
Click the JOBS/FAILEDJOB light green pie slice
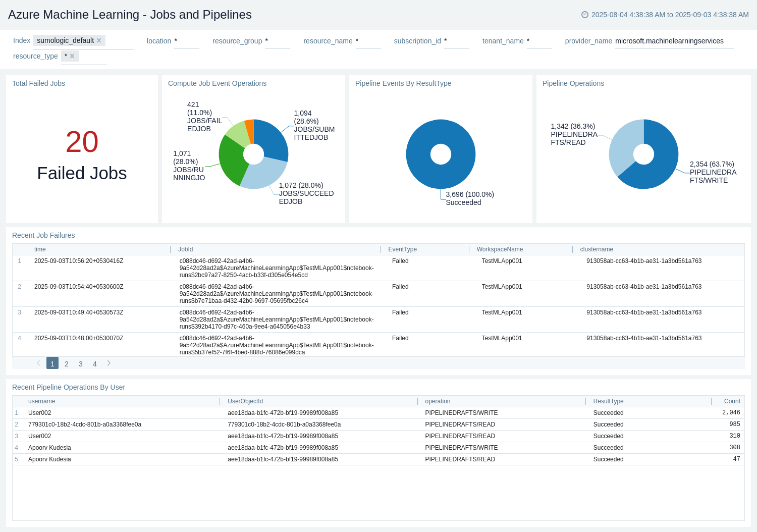(x=237, y=134)
